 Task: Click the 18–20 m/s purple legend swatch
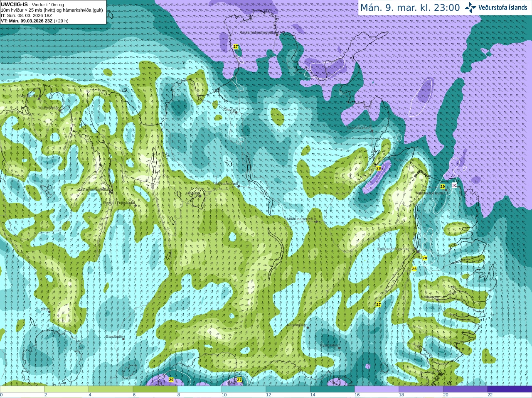point(421,389)
